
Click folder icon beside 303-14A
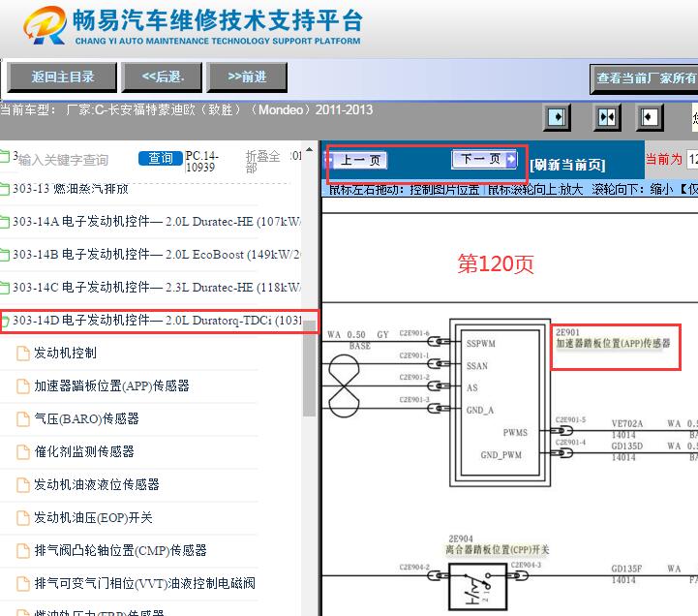(5, 222)
